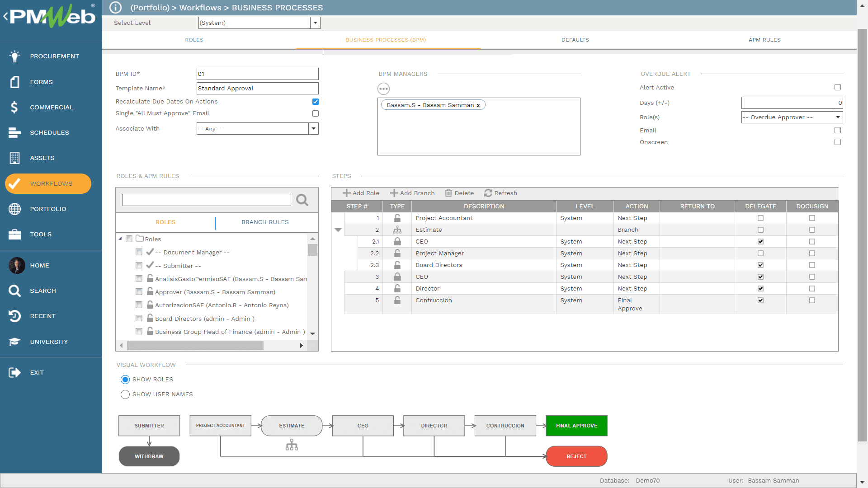This screenshot has width=868, height=488.
Task: Open the Search magnifier icon in sidebar
Action: click(x=14, y=291)
